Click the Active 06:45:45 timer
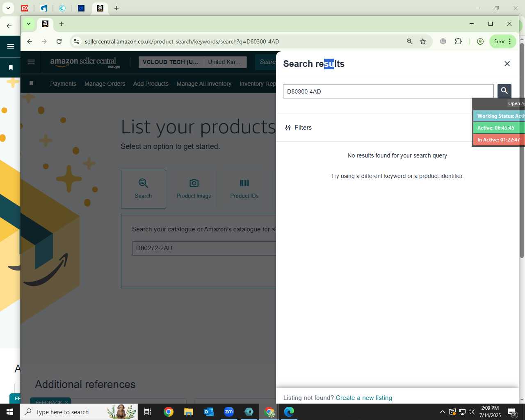525x420 pixels. (499, 128)
